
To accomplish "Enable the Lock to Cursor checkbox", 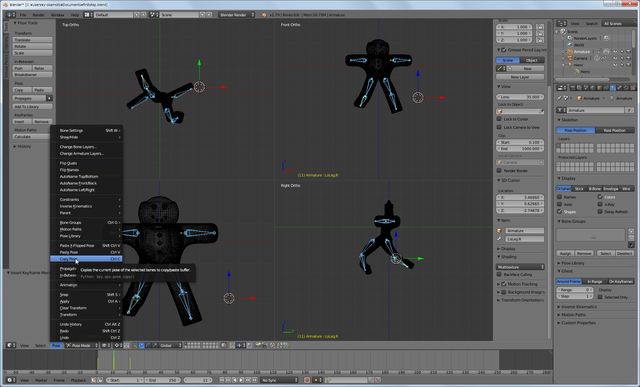I will [499, 119].
